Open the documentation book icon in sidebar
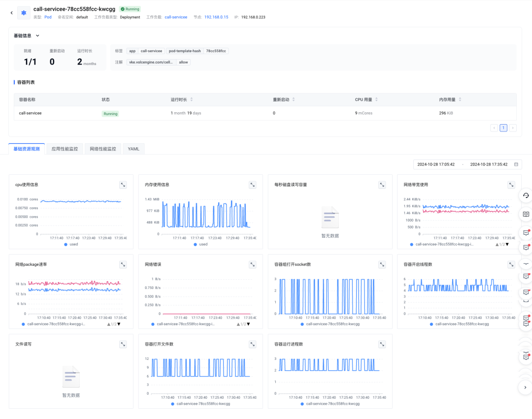Image resolution: width=532 pixels, height=419 pixels. pos(526,214)
